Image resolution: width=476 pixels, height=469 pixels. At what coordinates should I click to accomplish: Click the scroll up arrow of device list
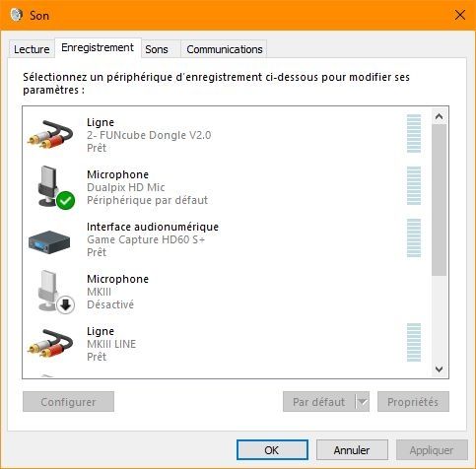coord(439,117)
